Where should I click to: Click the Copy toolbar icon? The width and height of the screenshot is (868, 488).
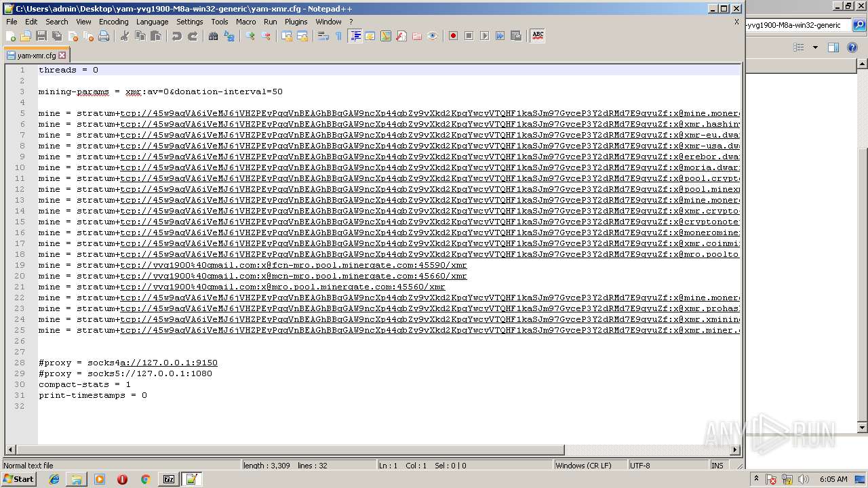[140, 36]
